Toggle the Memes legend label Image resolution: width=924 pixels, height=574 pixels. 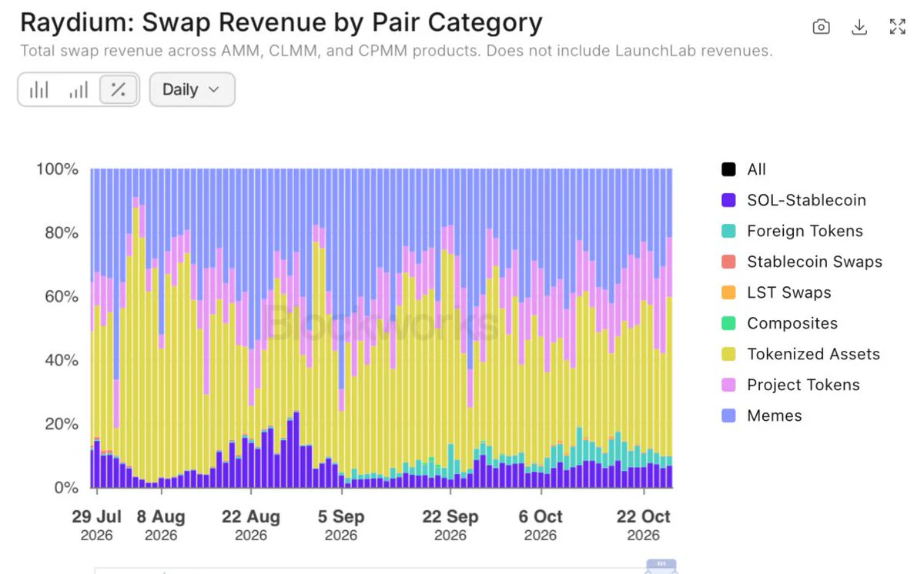coord(775,415)
